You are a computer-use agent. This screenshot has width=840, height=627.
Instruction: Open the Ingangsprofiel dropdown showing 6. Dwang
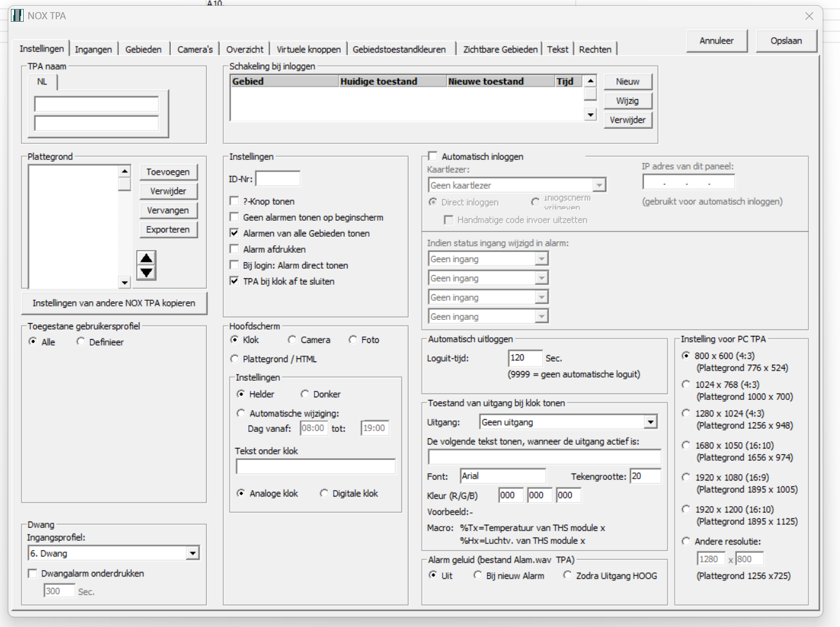coord(193,553)
